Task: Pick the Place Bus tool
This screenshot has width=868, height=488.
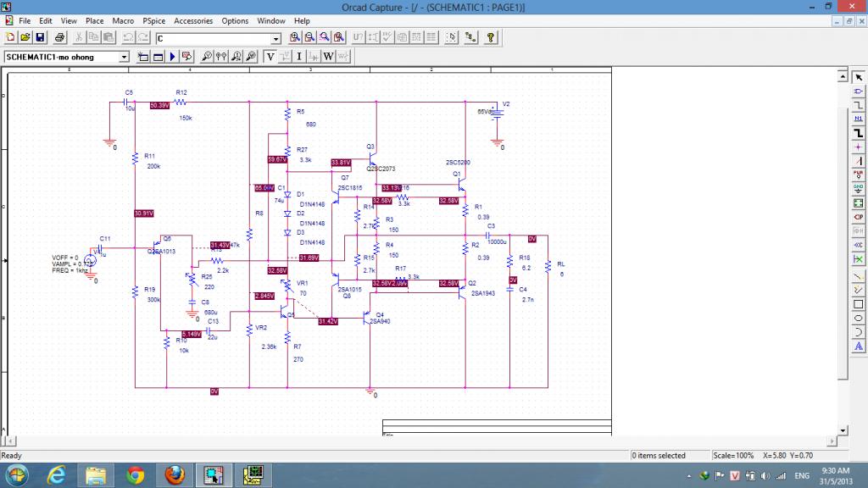Action: (858, 133)
